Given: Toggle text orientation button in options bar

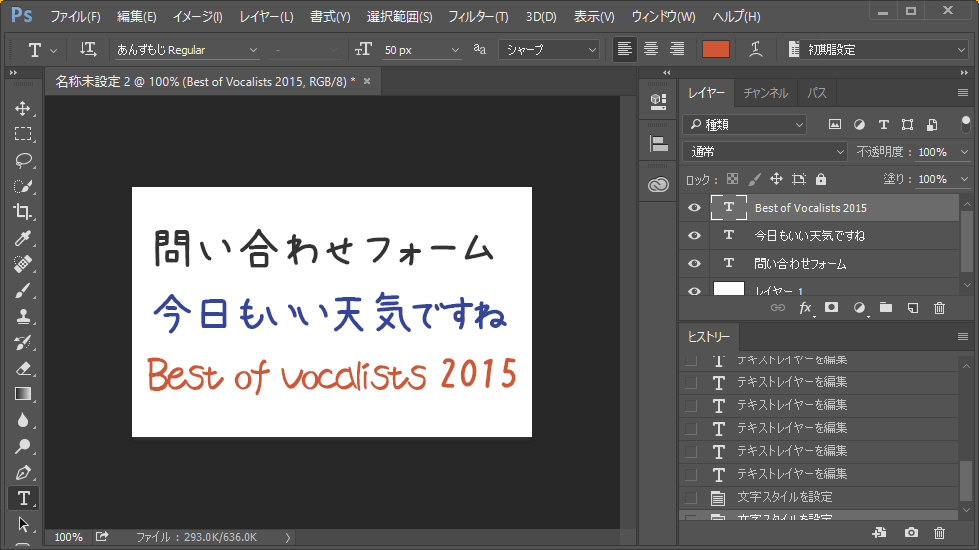Looking at the screenshot, I should click(88, 49).
